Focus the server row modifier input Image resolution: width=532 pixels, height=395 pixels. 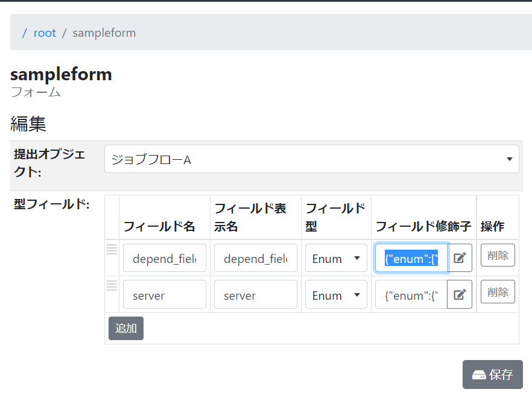411,295
